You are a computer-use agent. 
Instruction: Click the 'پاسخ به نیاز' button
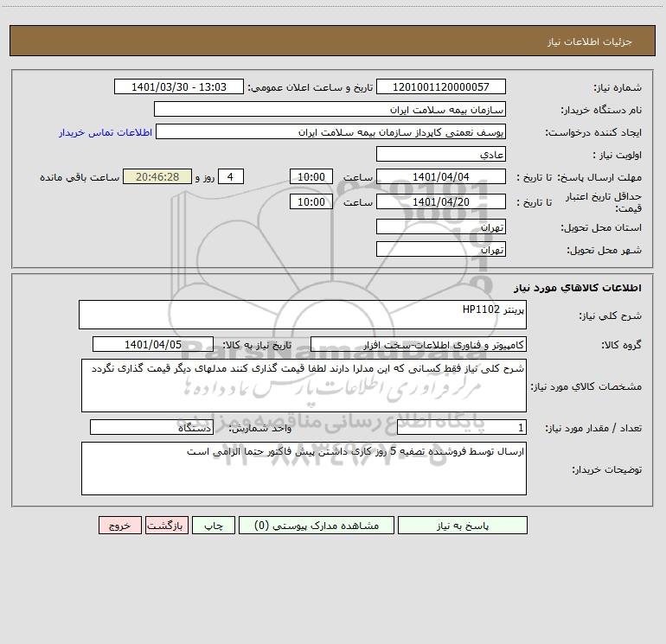[x=463, y=525]
